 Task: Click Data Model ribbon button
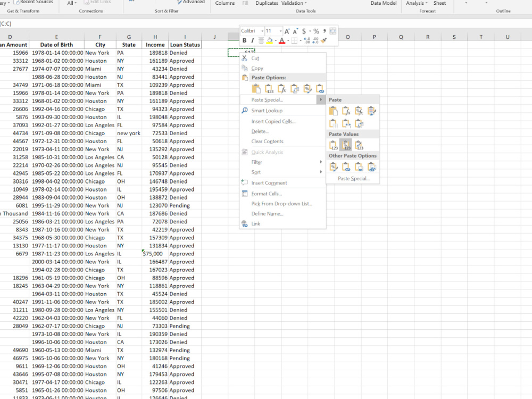click(384, 3)
